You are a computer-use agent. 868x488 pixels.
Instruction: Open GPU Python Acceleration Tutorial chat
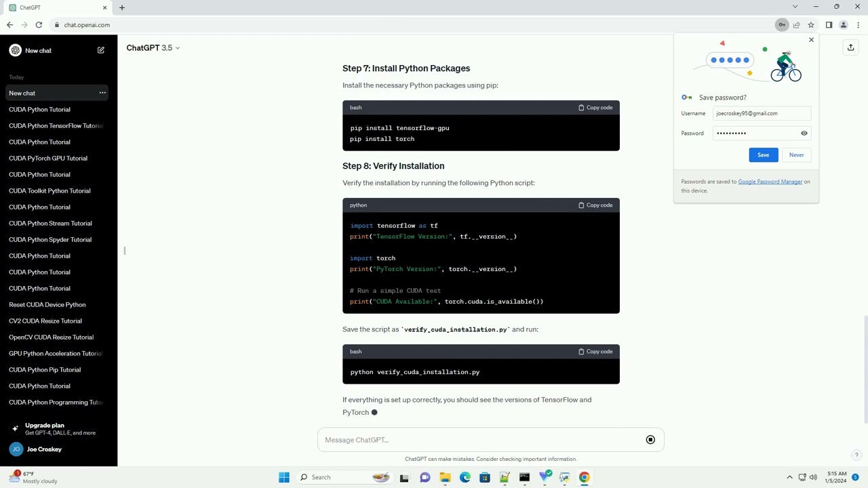[x=58, y=354]
